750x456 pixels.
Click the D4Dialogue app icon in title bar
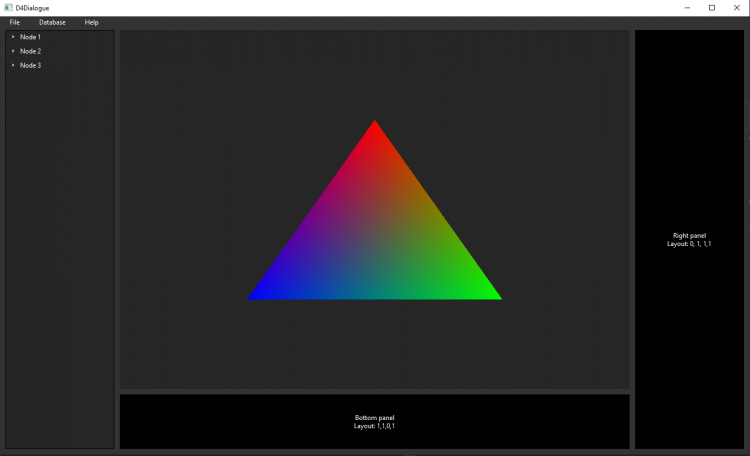coord(8,8)
